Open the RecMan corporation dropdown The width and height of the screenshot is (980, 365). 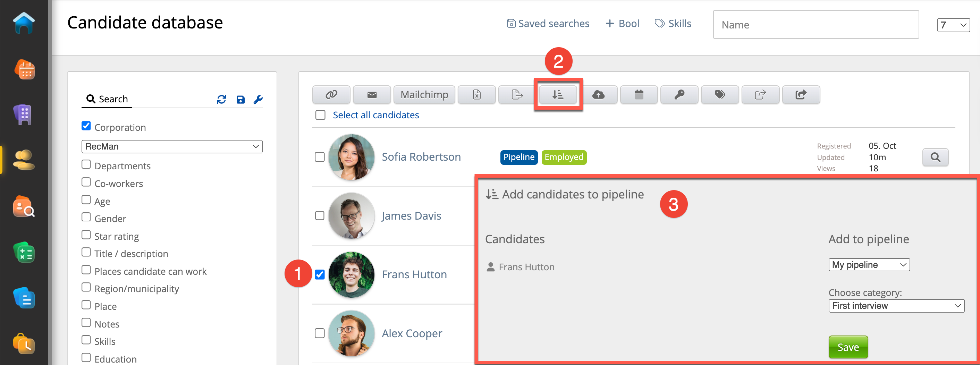(171, 147)
